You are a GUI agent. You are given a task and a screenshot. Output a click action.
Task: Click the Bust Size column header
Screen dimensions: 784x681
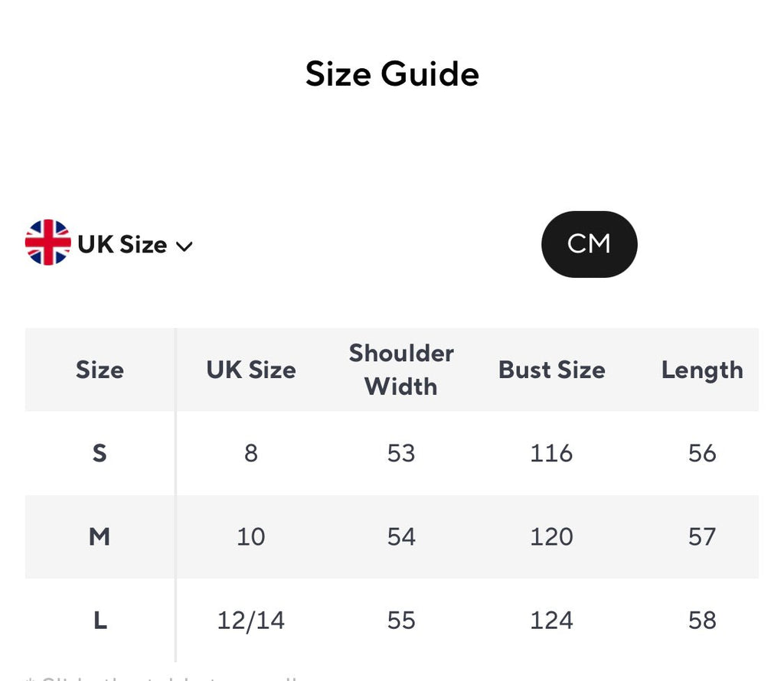pyautogui.click(x=551, y=370)
